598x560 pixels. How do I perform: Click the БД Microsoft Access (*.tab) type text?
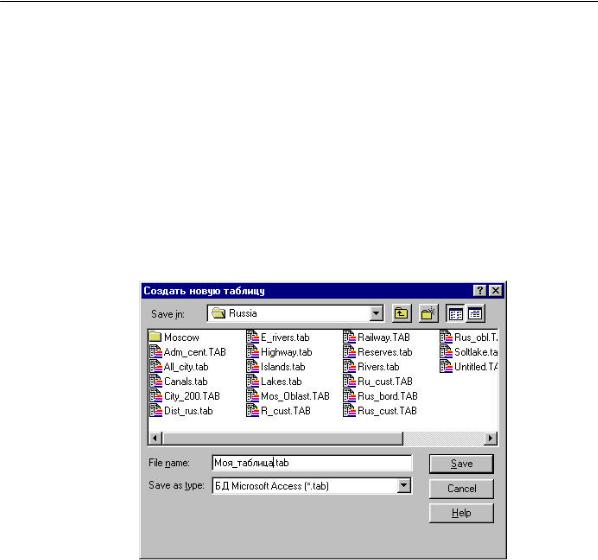pyautogui.click(x=272, y=486)
